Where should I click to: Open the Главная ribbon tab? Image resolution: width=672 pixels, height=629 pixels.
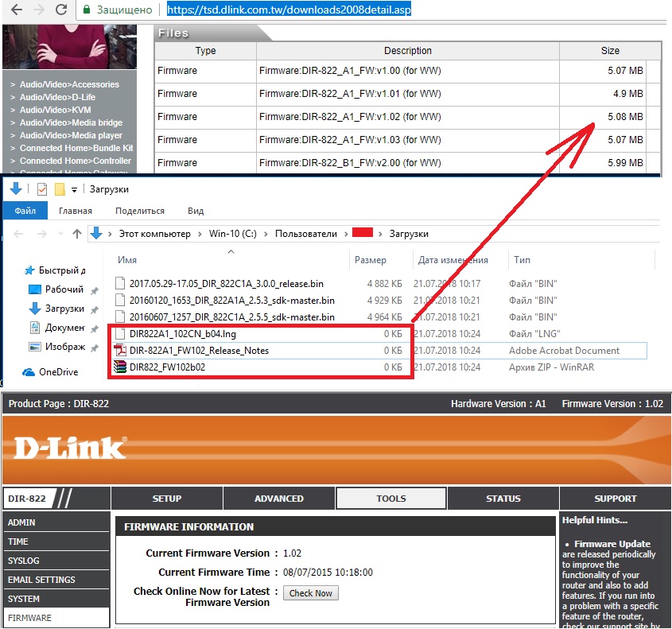(75, 211)
